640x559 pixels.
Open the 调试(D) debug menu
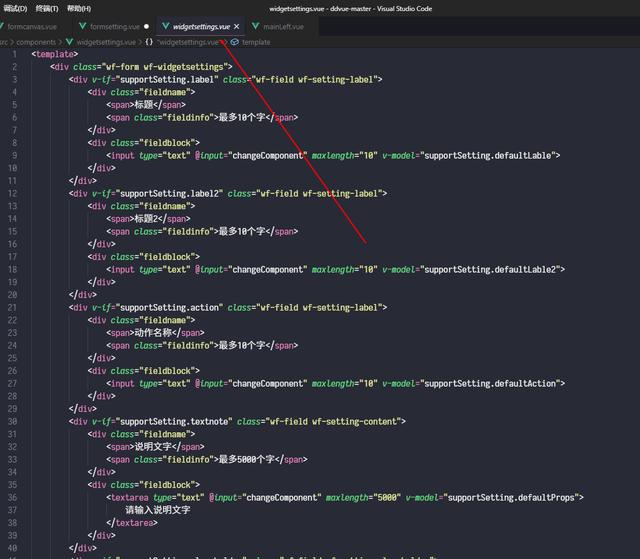(x=15, y=9)
